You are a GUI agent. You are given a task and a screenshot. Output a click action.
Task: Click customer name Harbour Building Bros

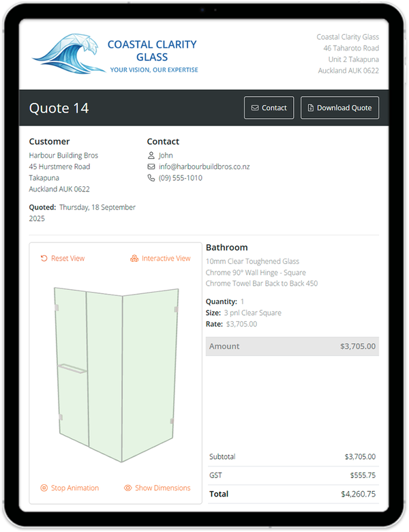(x=63, y=156)
